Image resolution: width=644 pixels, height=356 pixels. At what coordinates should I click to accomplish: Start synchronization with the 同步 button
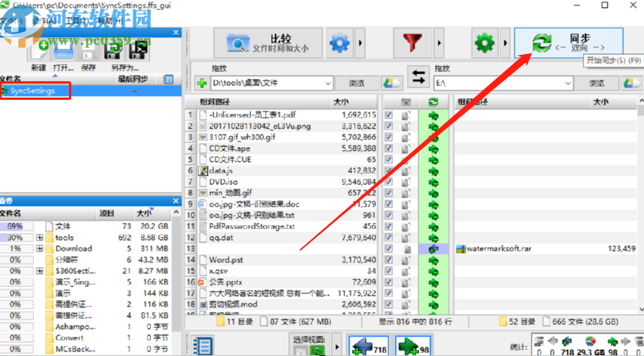tap(568, 43)
